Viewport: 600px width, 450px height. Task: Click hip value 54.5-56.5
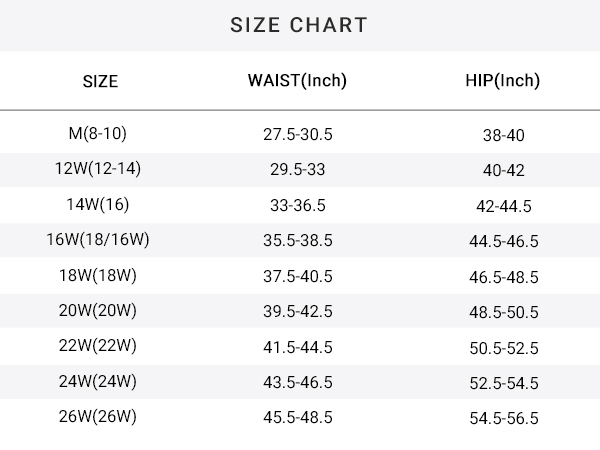[x=504, y=418]
